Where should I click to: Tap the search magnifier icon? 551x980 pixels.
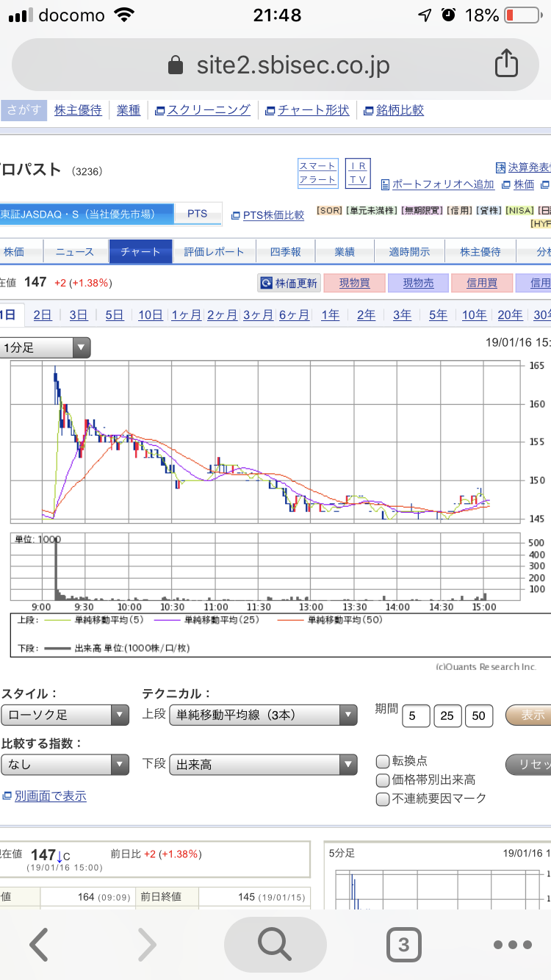275,945
